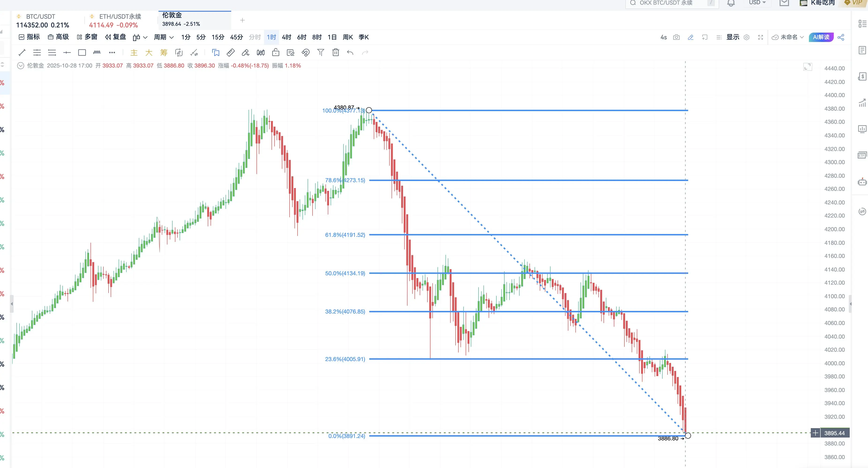Screen dimensions: 868x468
Task: Select the 4时 timeframe
Action: tap(287, 38)
